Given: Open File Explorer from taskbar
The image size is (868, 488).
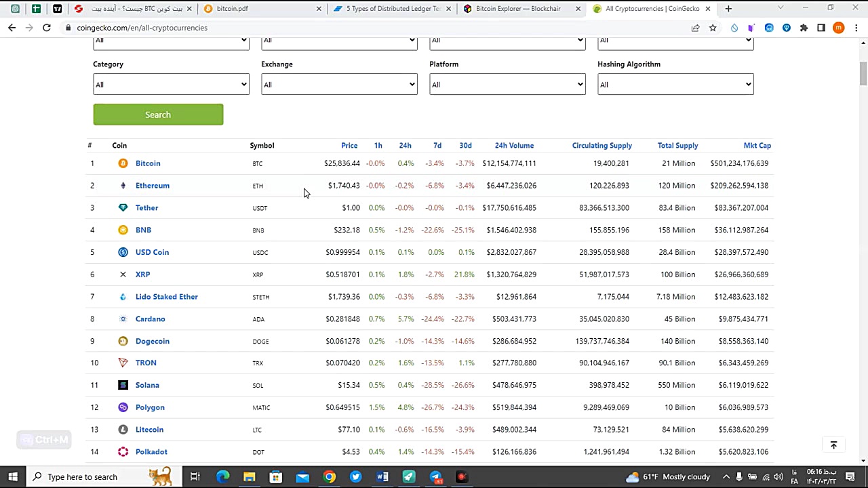Looking at the screenshot, I should (x=249, y=476).
